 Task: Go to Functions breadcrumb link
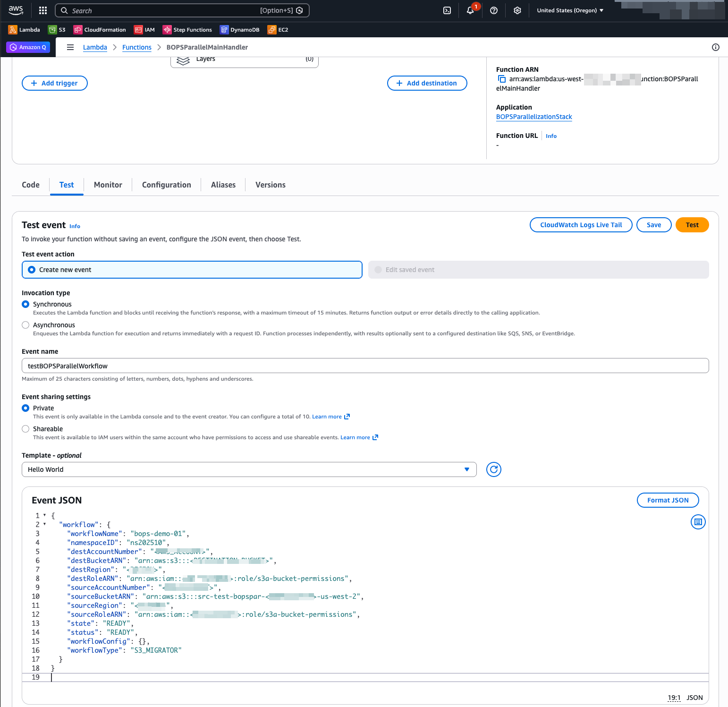pos(137,47)
